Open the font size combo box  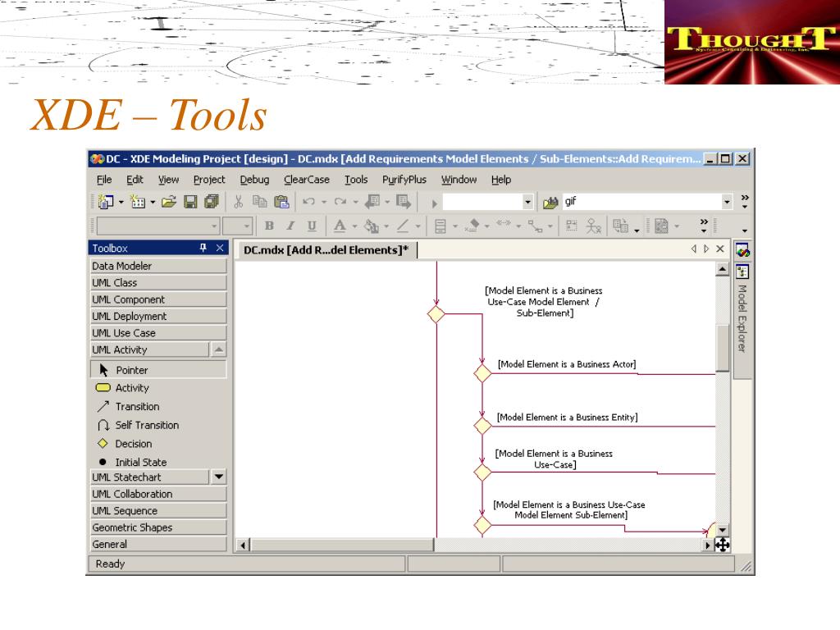(237, 226)
